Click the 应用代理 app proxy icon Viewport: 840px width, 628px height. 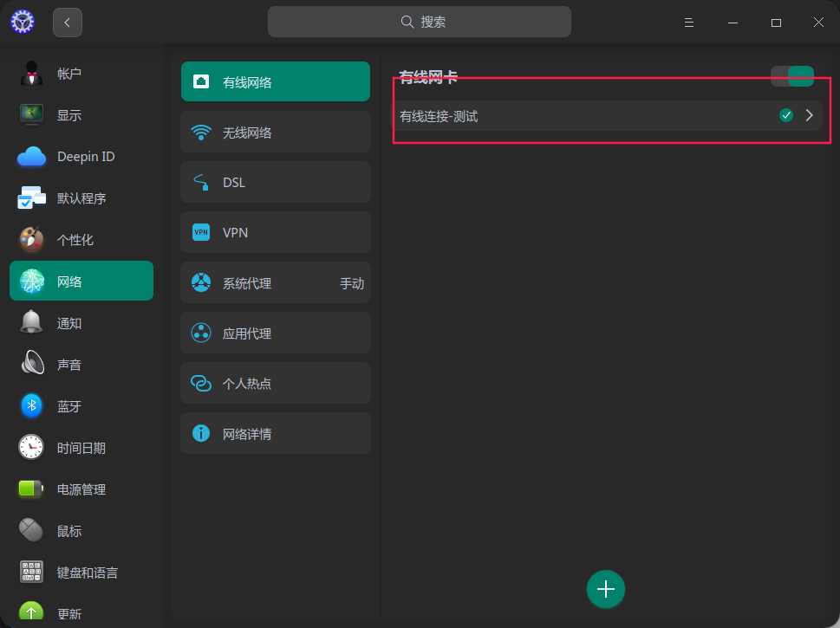coord(201,333)
